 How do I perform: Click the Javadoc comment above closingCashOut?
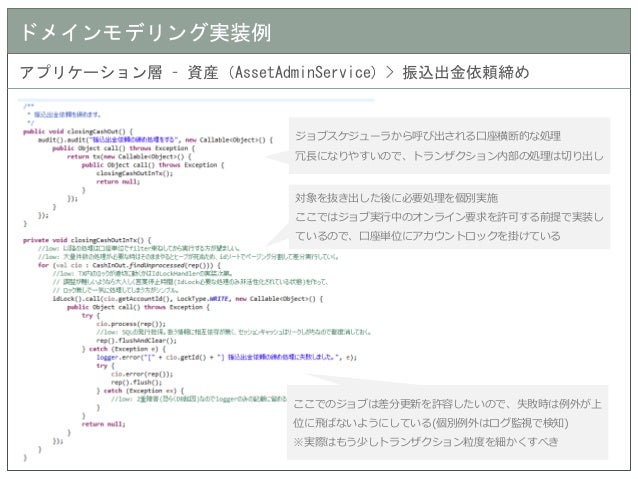click(x=62, y=114)
